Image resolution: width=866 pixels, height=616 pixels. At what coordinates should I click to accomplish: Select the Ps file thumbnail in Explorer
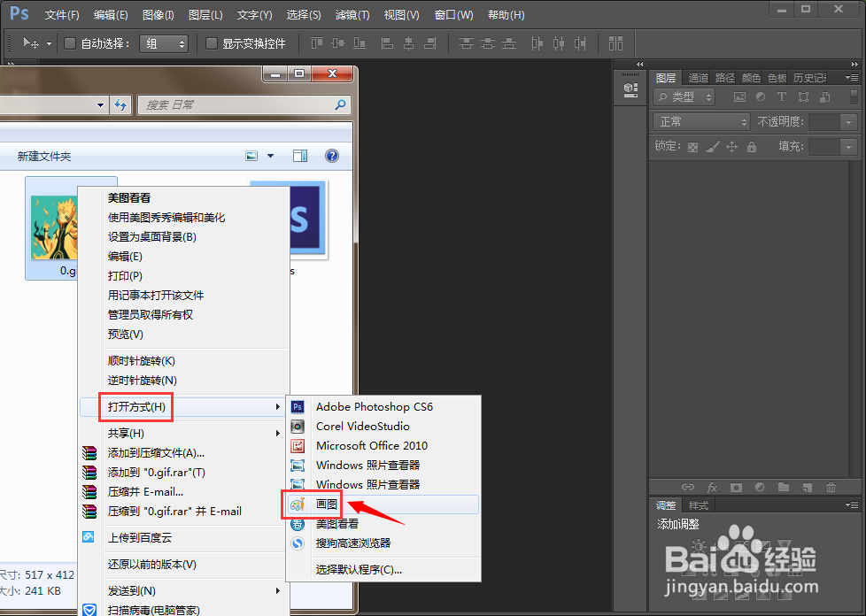(x=307, y=219)
